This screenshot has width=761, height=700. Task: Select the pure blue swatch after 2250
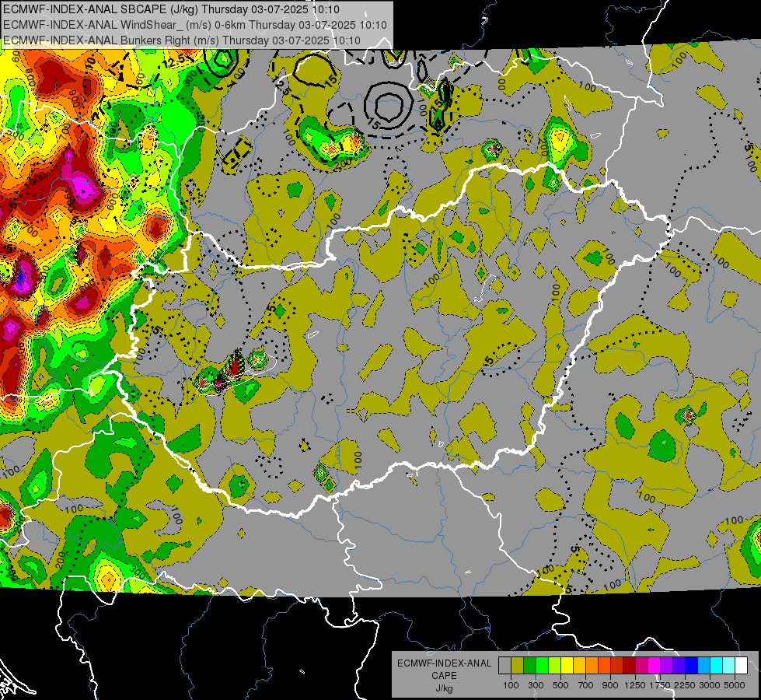[x=692, y=666]
